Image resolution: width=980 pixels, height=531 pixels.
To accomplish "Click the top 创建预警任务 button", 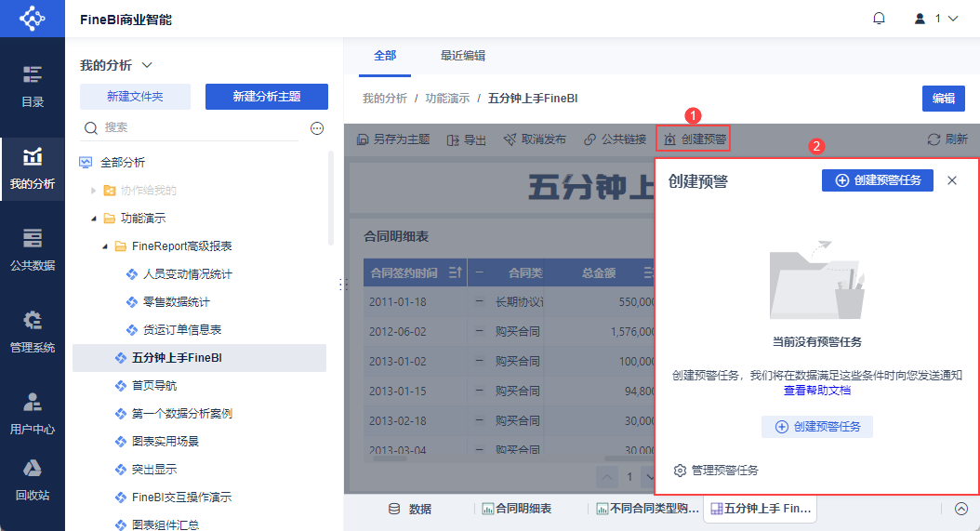I will 877,180.
